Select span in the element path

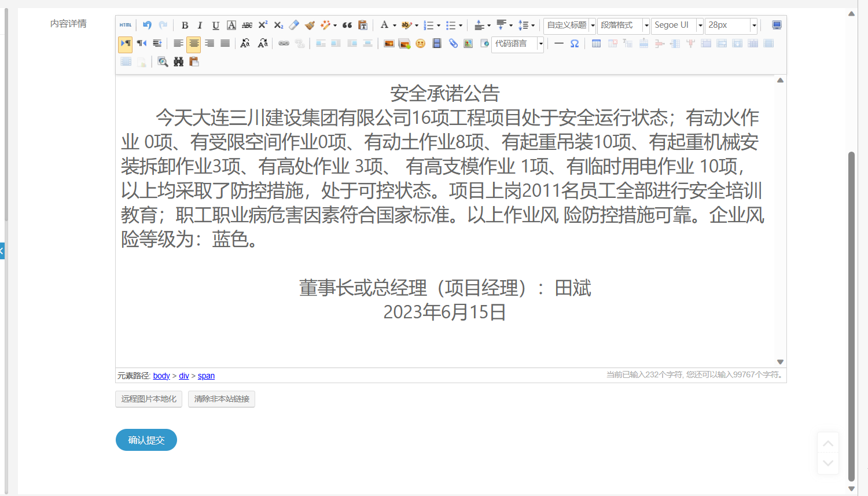click(206, 376)
